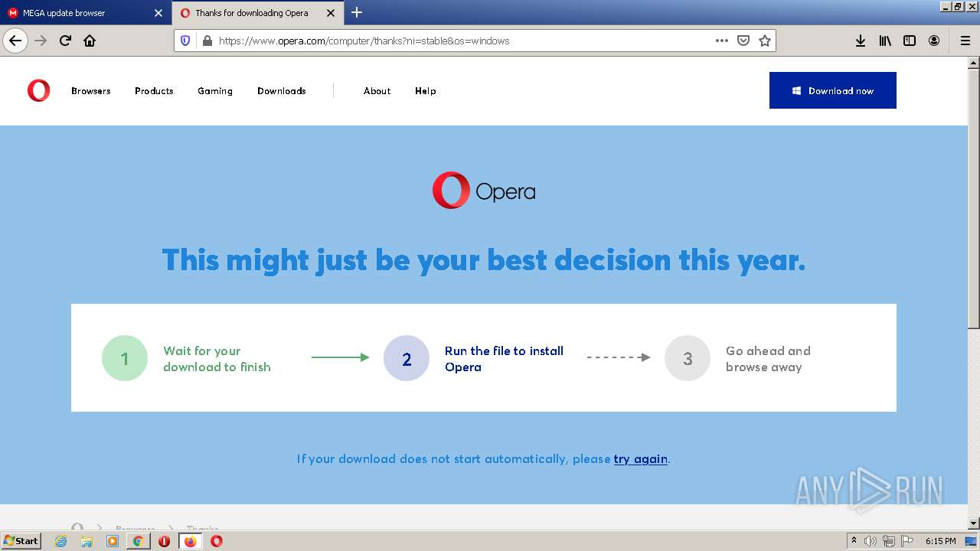Click the try again download link

point(641,459)
